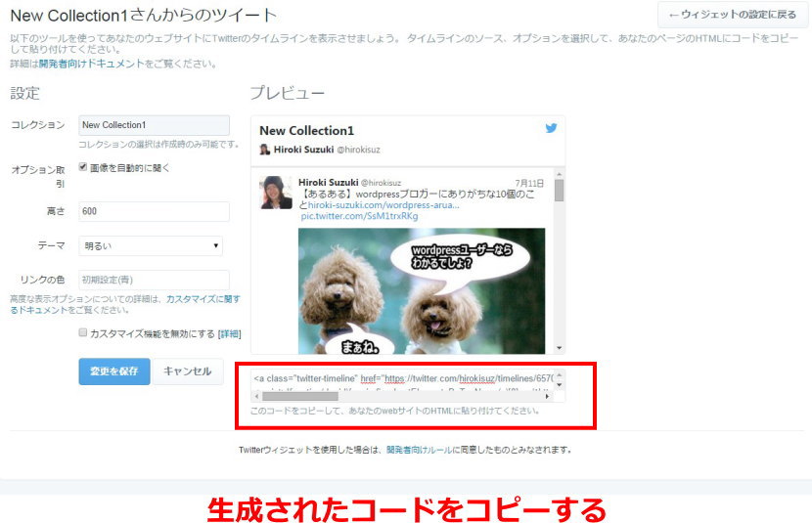The width and height of the screenshot is (812, 523).
Task: Click the embed code text area
Action: 404,380
